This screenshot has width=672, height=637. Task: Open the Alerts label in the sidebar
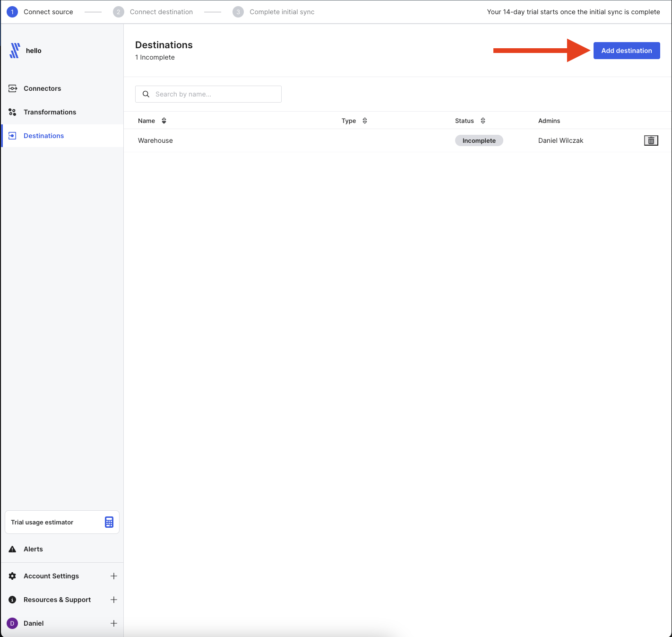pos(33,549)
